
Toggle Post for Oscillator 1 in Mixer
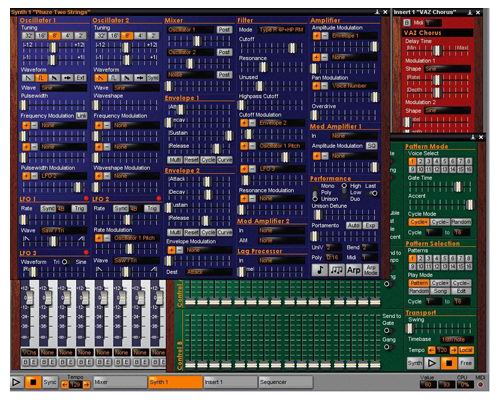pos(224,30)
